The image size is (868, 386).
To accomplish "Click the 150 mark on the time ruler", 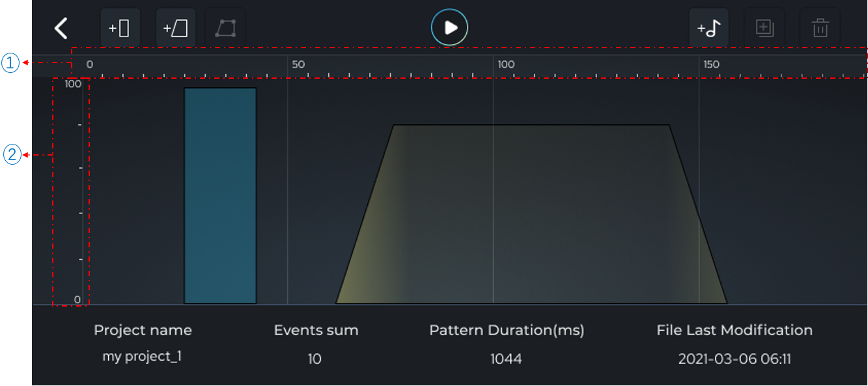I will (712, 64).
